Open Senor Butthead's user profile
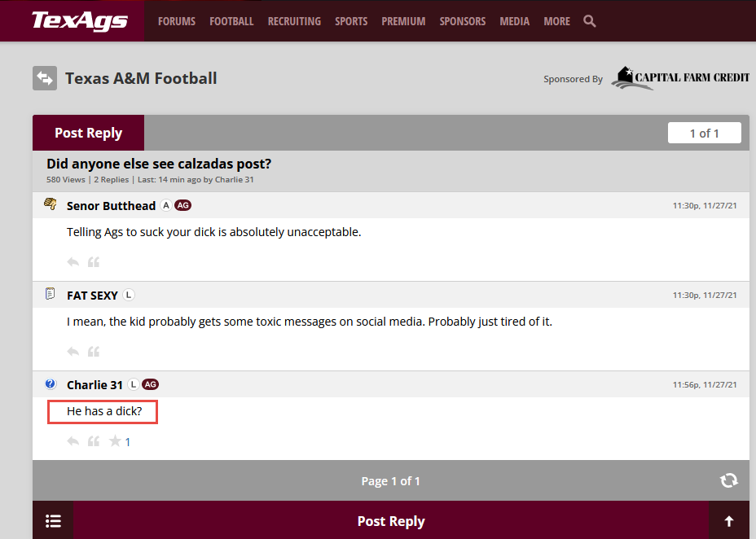This screenshot has height=539, width=756. (x=111, y=205)
